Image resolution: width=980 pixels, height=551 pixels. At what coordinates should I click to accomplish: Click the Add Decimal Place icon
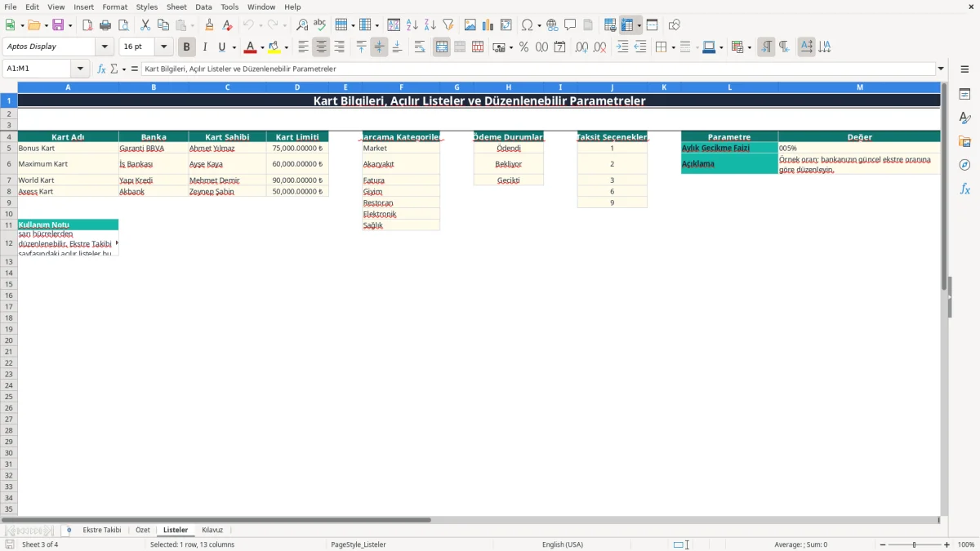click(x=582, y=47)
